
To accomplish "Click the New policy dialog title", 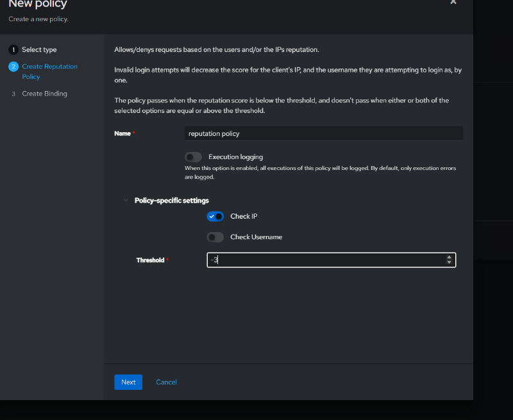I will click(38, 4).
